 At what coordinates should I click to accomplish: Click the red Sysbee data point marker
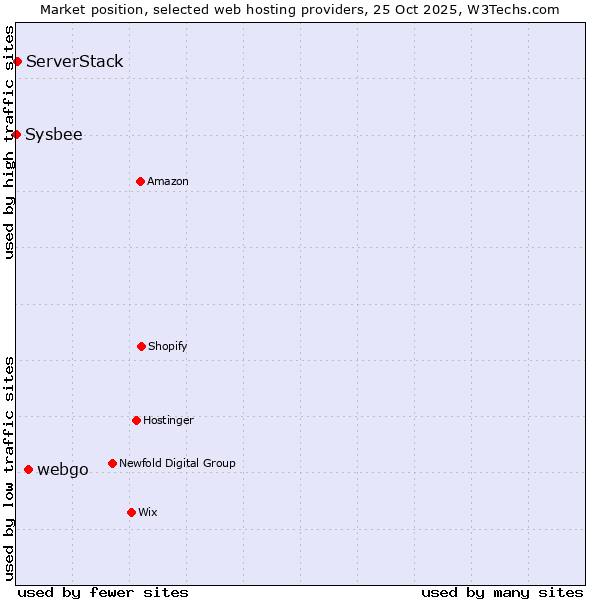(17, 135)
